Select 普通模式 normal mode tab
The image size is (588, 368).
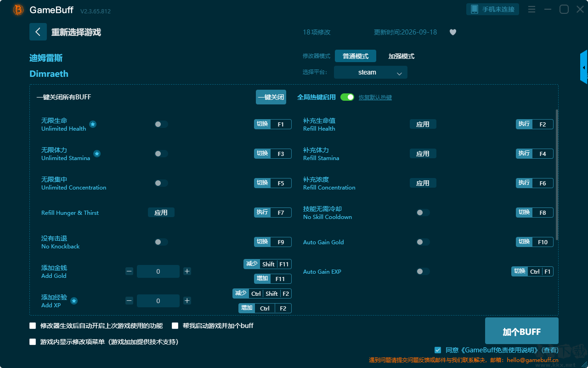(x=356, y=56)
